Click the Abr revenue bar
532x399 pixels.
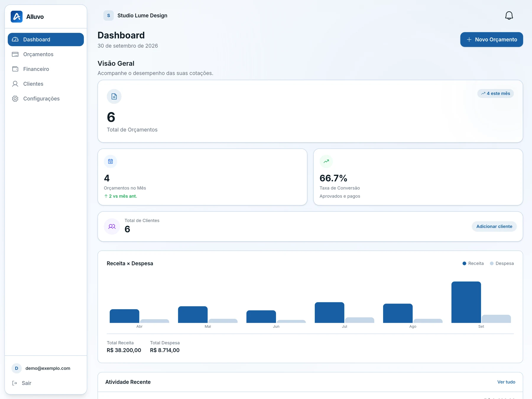coord(124,316)
